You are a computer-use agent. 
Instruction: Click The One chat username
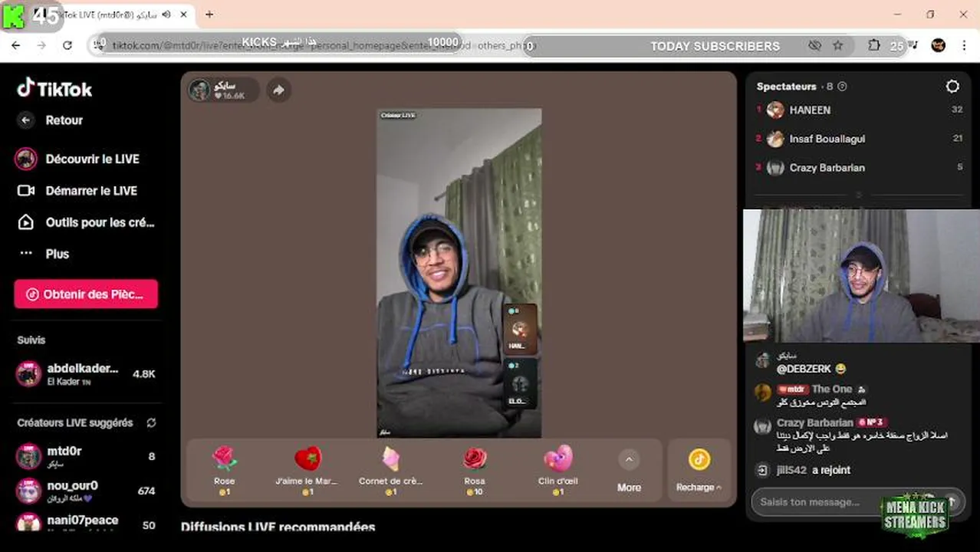(x=831, y=389)
